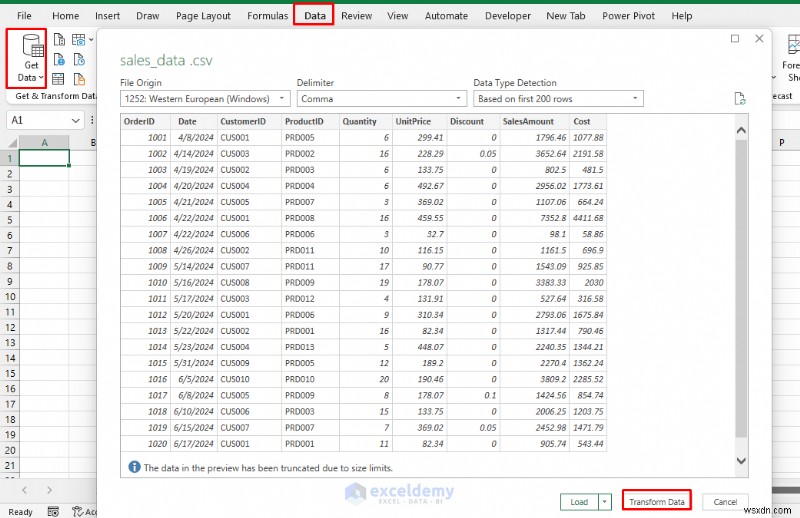Viewport: 800px width, 518px height.
Task: Click the Forecast Sheet icon
Action: pos(793,45)
